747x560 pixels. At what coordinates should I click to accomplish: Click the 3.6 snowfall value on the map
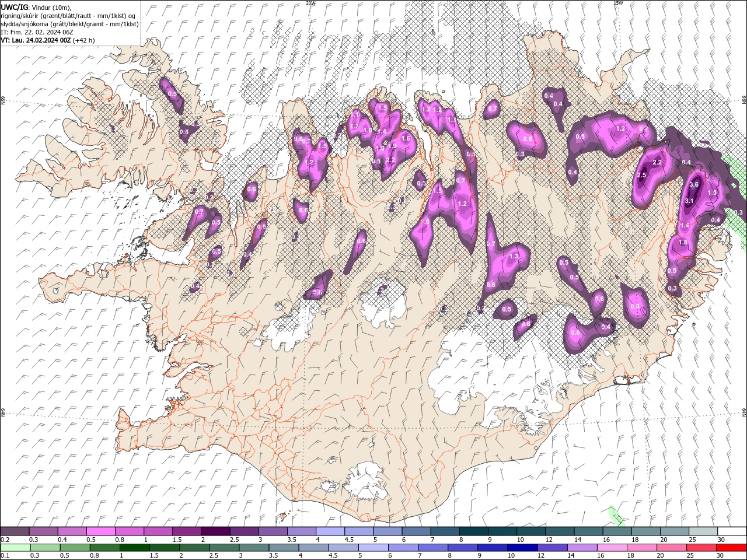tap(694, 184)
